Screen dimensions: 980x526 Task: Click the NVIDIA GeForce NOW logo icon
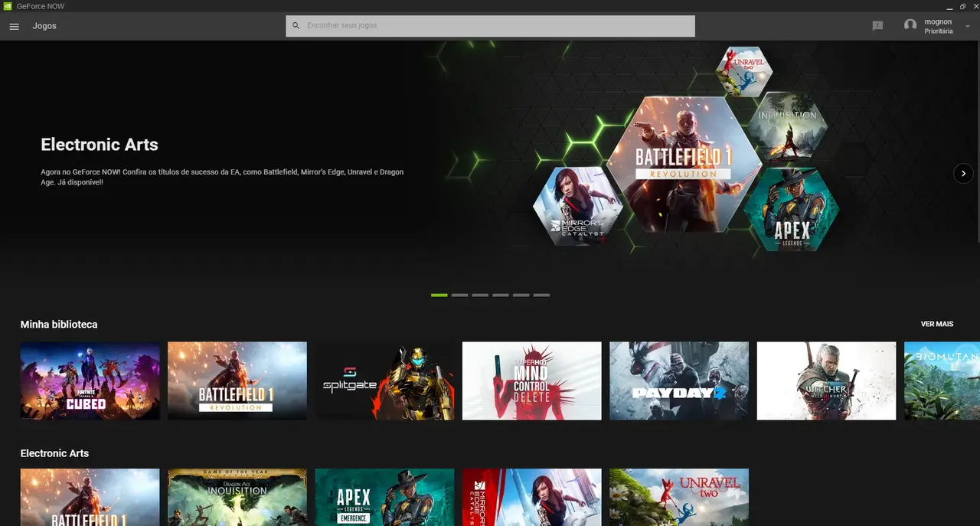pos(7,6)
